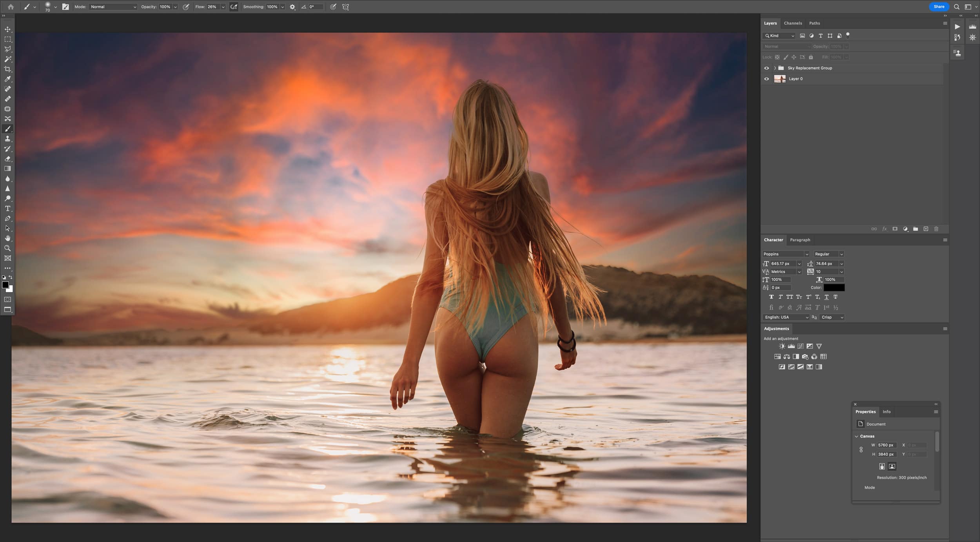Create a new layer using the plus icon
The height and width of the screenshot is (542, 980).
[926, 229]
